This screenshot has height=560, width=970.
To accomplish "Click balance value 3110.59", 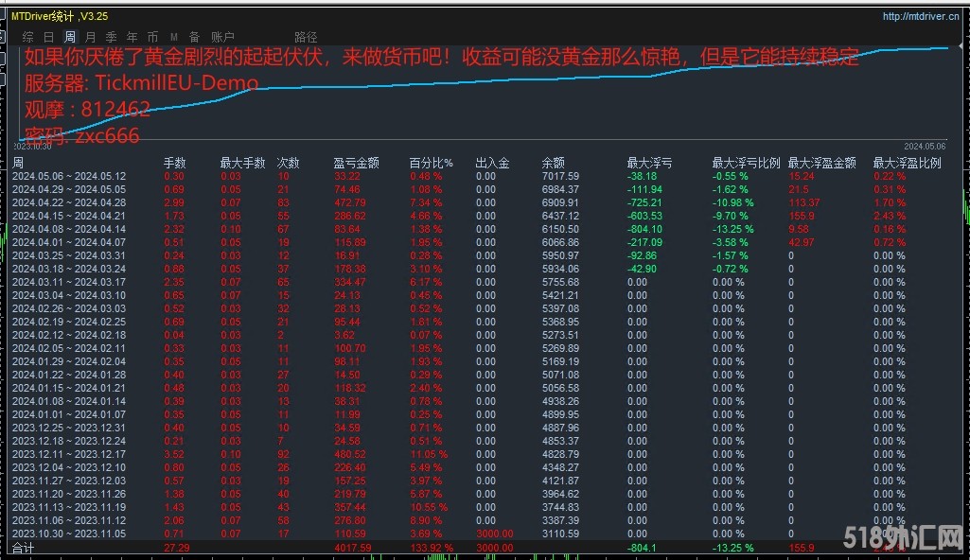I will tap(560, 534).
